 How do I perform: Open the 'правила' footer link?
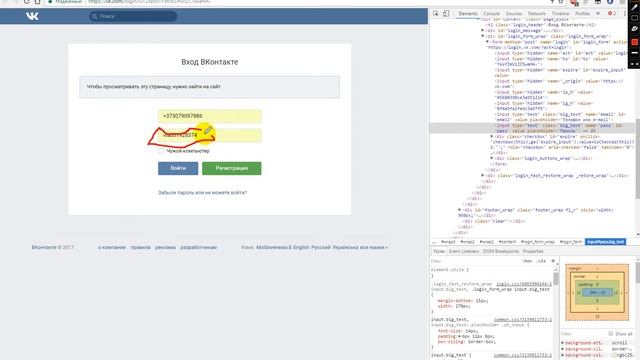140,247
